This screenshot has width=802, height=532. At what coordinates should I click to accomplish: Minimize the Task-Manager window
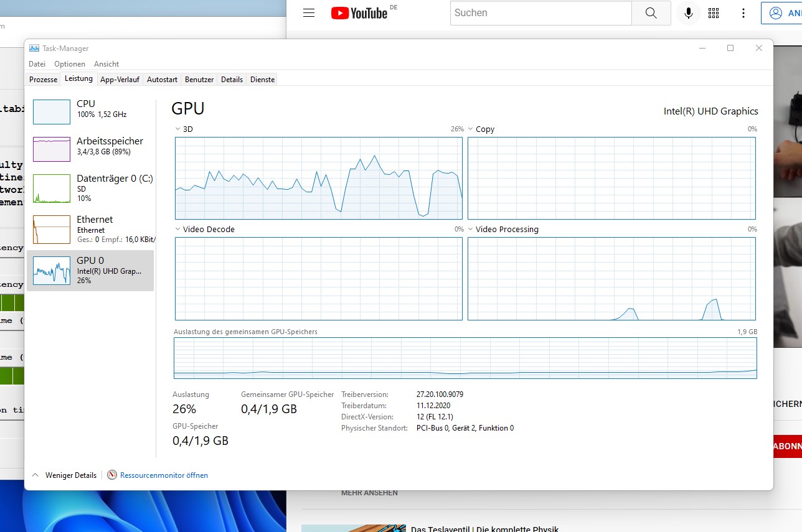(702, 49)
